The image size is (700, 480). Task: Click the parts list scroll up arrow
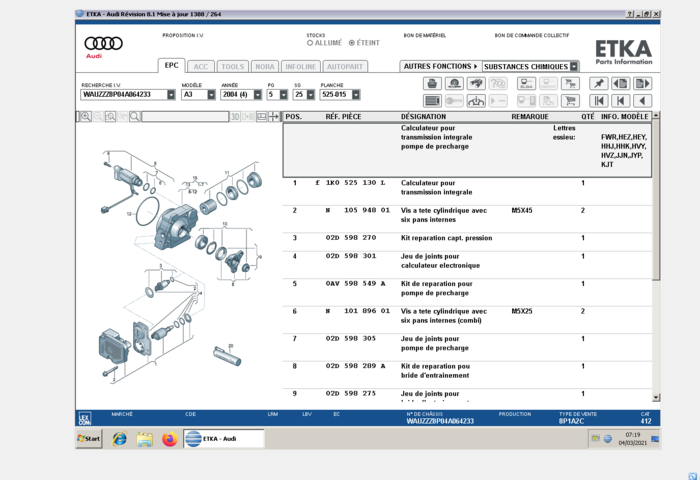(656, 115)
